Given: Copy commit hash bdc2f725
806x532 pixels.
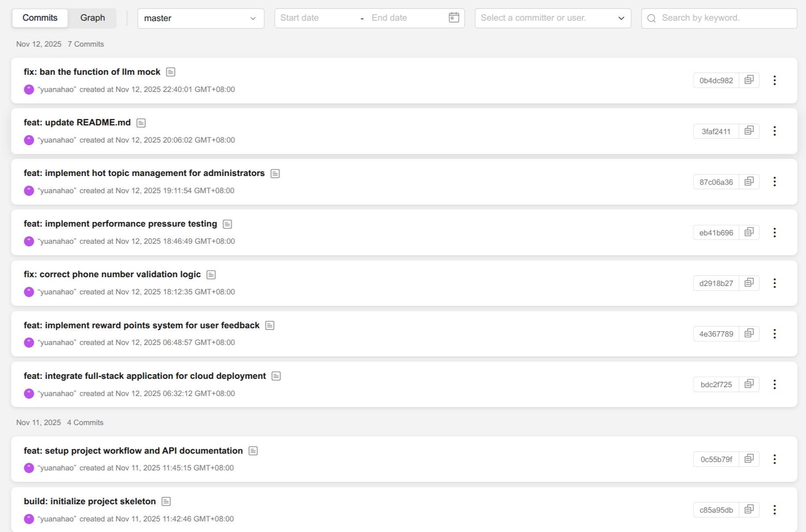Looking at the screenshot, I should click(749, 384).
